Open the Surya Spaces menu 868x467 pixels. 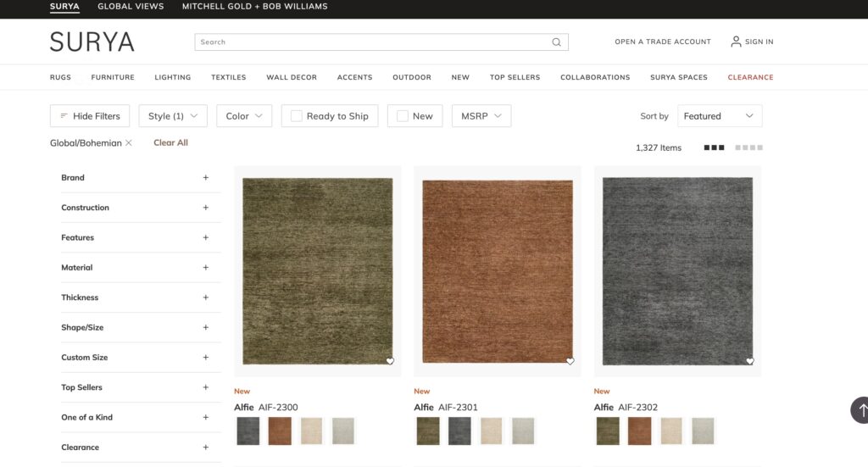point(679,77)
